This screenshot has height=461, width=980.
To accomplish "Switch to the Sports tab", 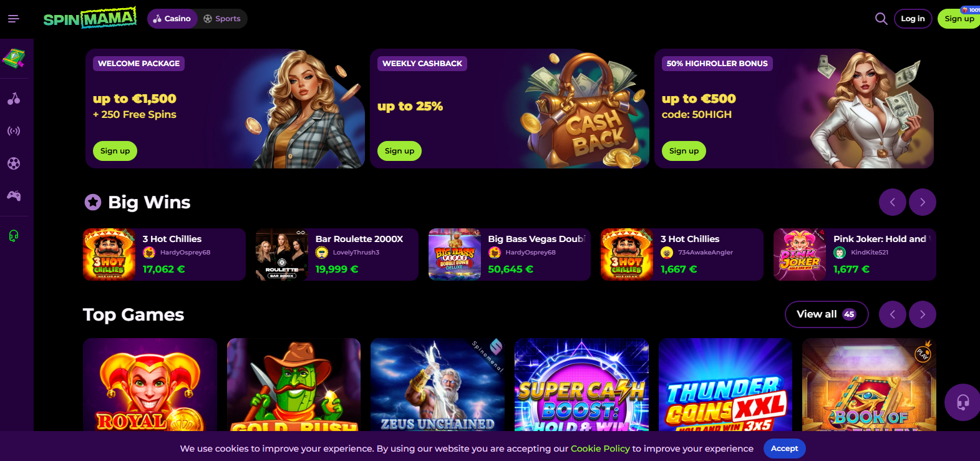I will pyautogui.click(x=222, y=19).
